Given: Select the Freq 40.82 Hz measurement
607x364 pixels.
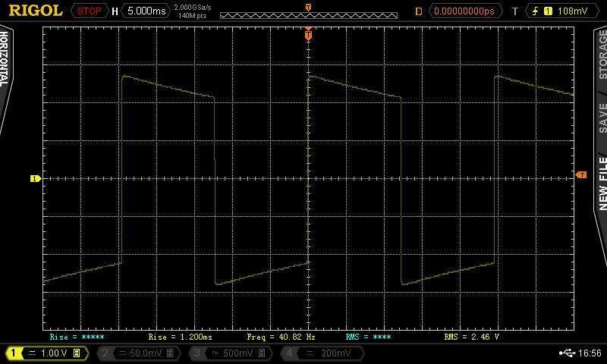Looking at the screenshot, I should pyautogui.click(x=281, y=336).
